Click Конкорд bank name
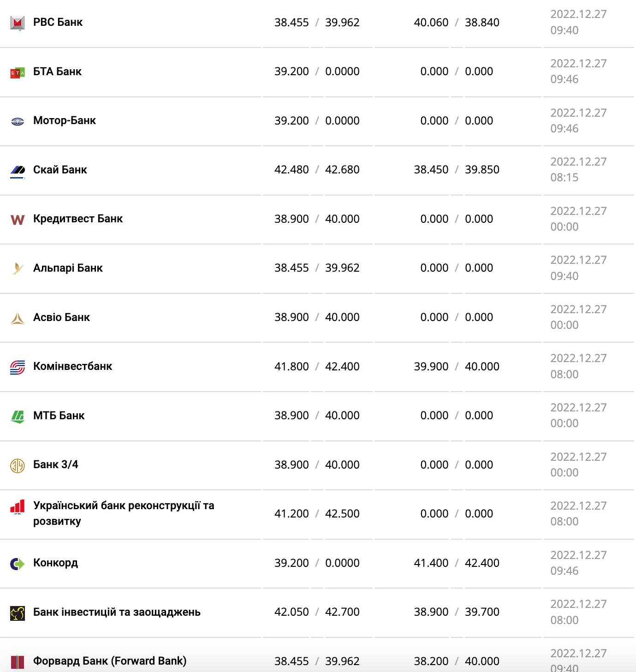This screenshot has width=636, height=672. click(x=55, y=563)
